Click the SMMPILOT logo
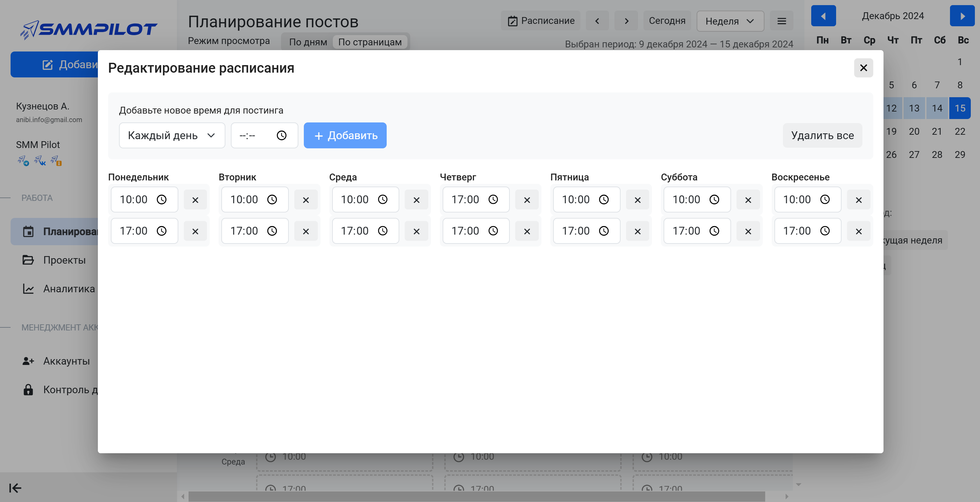 [x=88, y=30]
